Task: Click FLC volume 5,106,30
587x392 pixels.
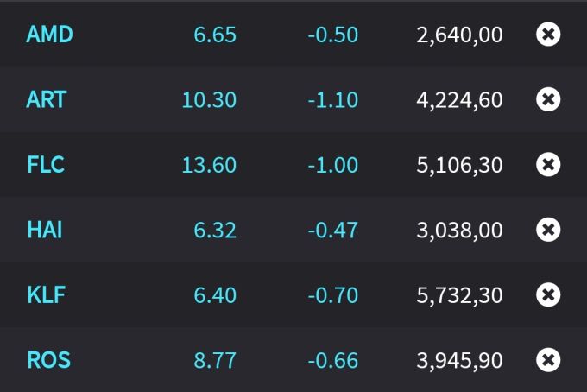Action: point(459,165)
